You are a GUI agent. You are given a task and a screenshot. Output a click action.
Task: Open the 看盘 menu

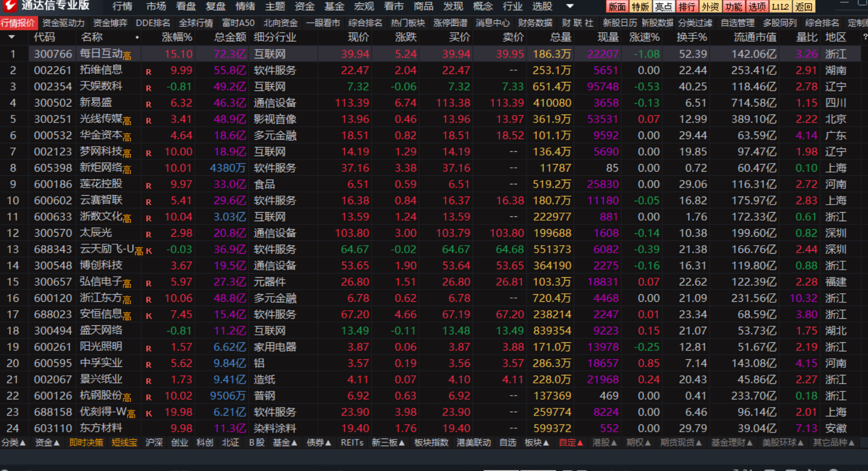[186, 6]
